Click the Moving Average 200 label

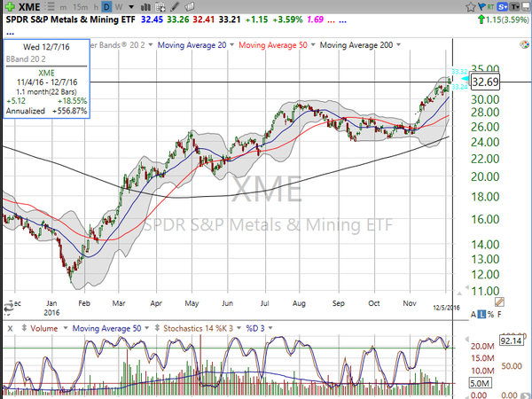coord(356,45)
